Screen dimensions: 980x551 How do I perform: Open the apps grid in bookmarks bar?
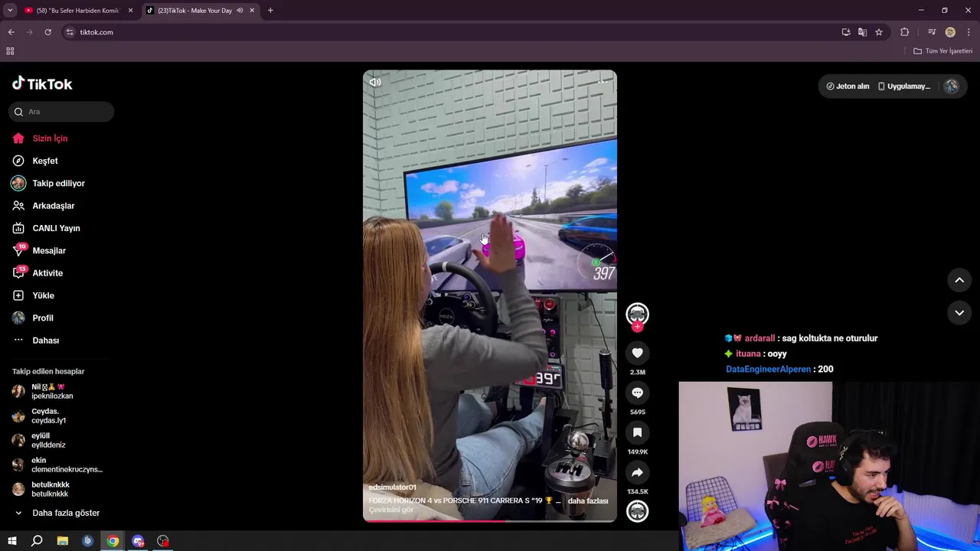point(10,51)
